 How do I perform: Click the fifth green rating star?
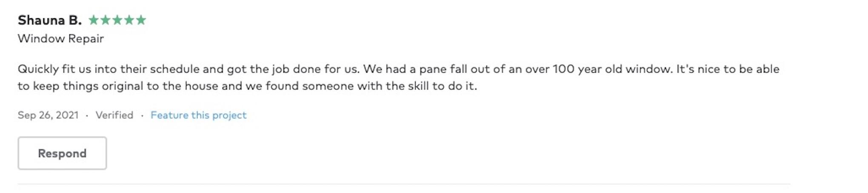[141, 20]
